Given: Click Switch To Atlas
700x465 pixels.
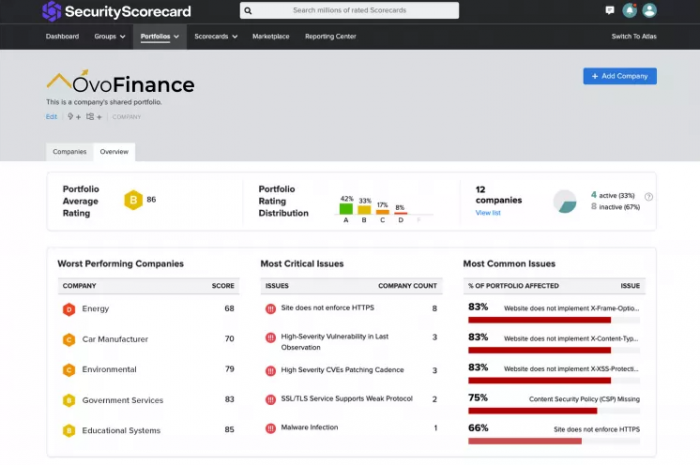Looking at the screenshot, I should tap(634, 37).
